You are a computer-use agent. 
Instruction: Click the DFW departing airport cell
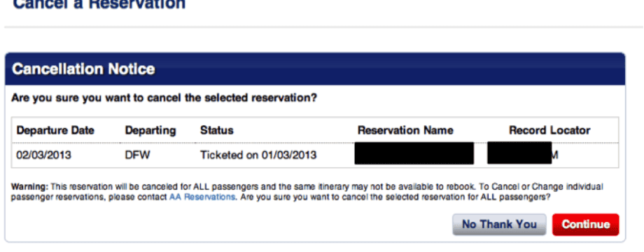pos(138,155)
